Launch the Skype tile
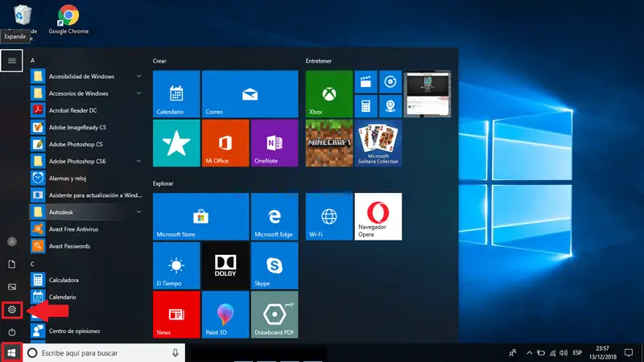The image size is (644, 362). (275, 265)
